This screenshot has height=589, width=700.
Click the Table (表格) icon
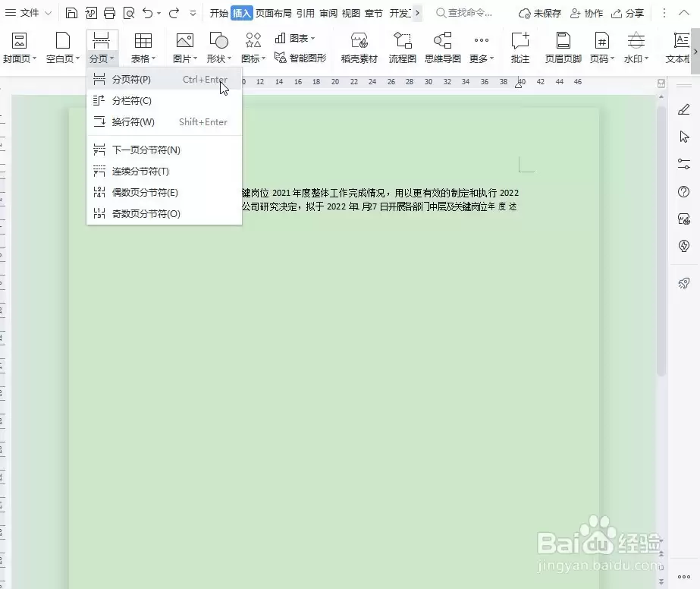143,41
